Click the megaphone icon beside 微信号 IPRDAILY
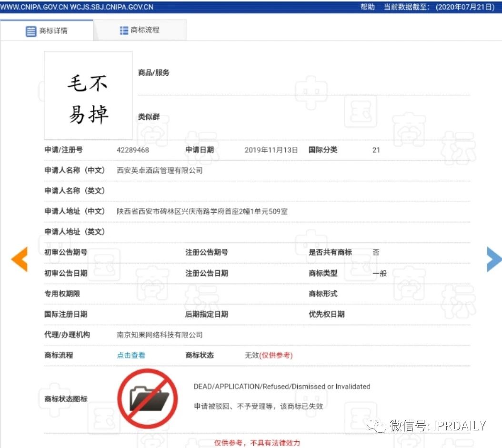The image size is (502, 448). point(376,426)
